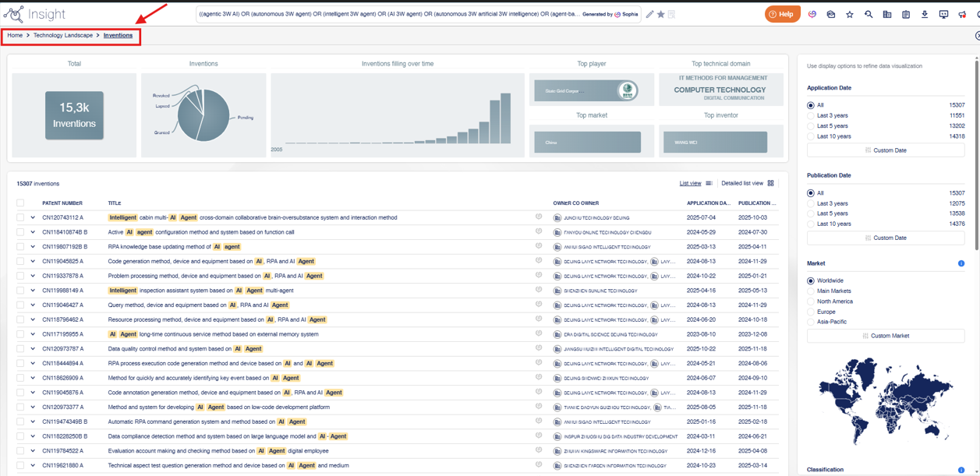
Task: Expand the row for CN118444894 A
Action: point(33,364)
